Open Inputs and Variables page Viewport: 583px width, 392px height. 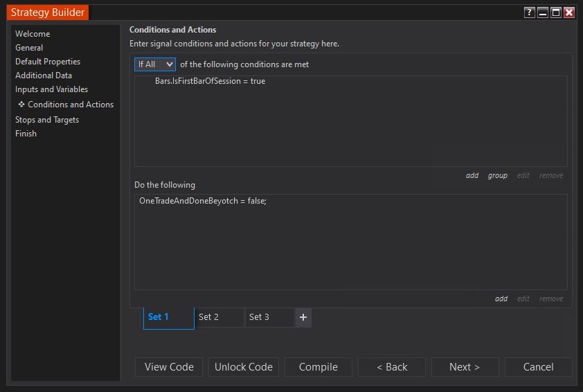coord(51,89)
